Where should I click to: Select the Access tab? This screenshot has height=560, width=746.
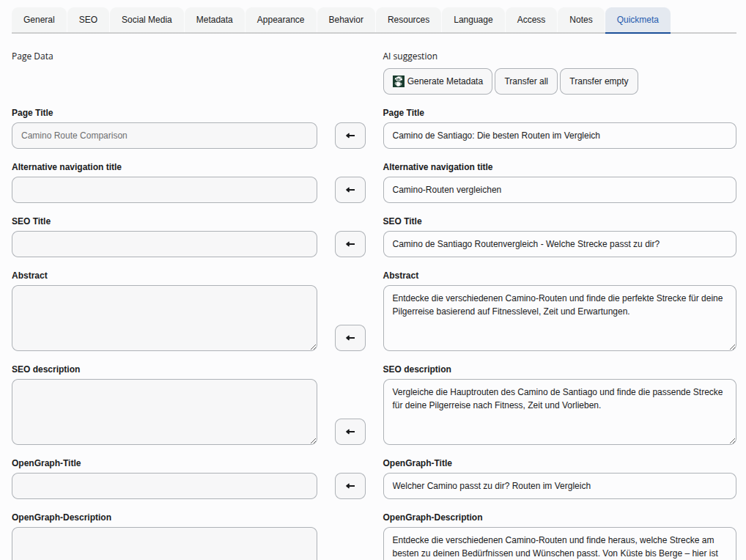(x=531, y=20)
